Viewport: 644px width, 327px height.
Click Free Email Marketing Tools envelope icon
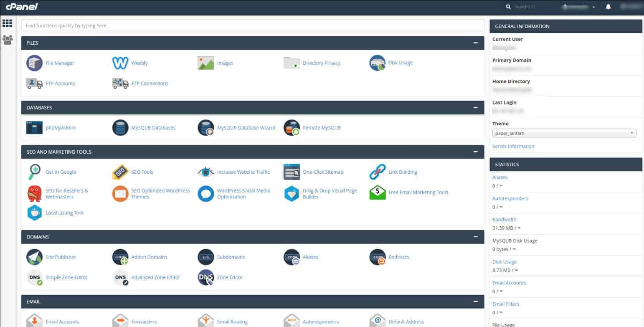coord(378,193)
